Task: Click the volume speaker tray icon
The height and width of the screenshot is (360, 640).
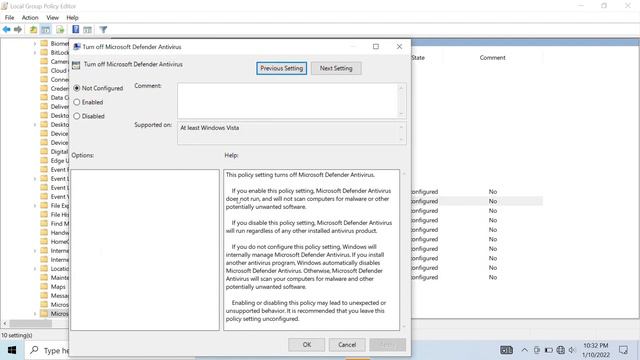Action: (572, 350)
